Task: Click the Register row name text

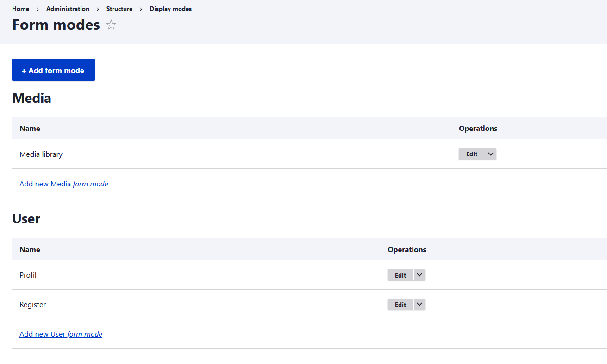Action: [x=32, y=305]
